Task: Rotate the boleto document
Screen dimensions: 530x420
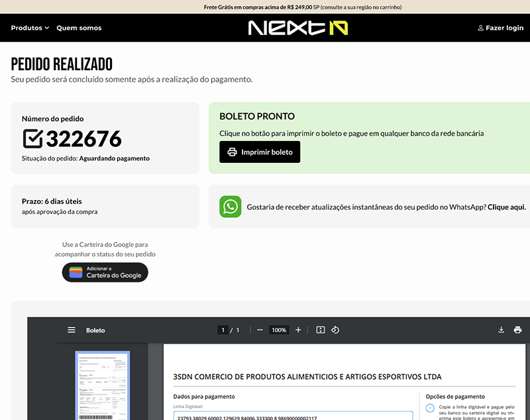Action: click(x=335, y=330)
